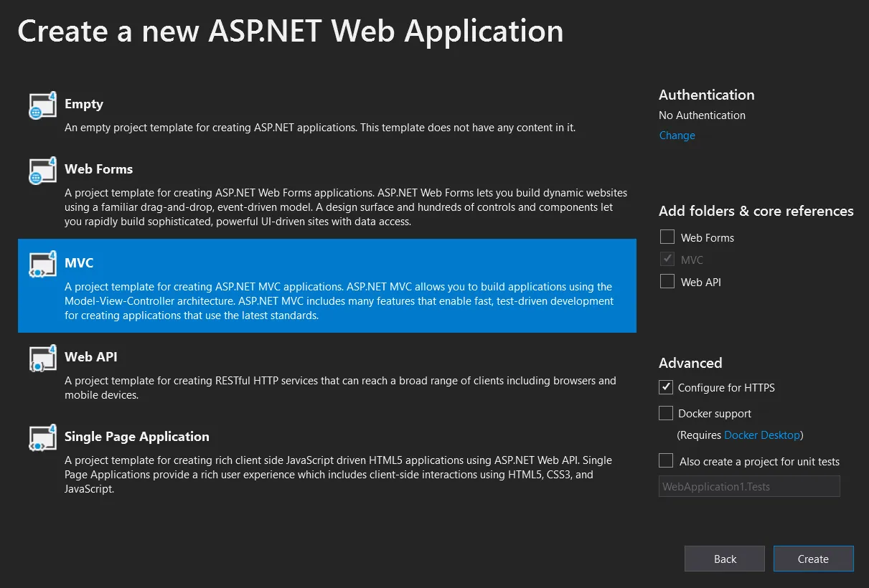Click the Web Forms template icon
The height and width of the screenshot is (588, 869).
[x=42, y=171]
